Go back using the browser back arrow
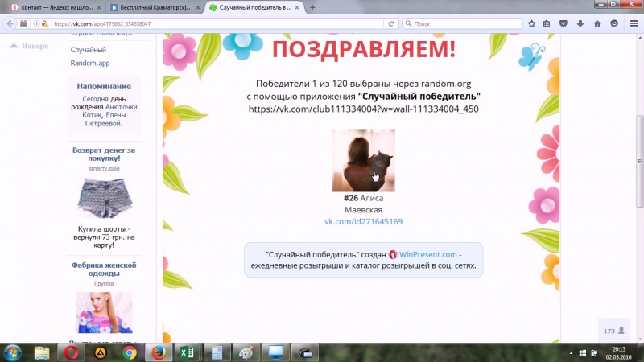The image size is (644, 362). 10,24
